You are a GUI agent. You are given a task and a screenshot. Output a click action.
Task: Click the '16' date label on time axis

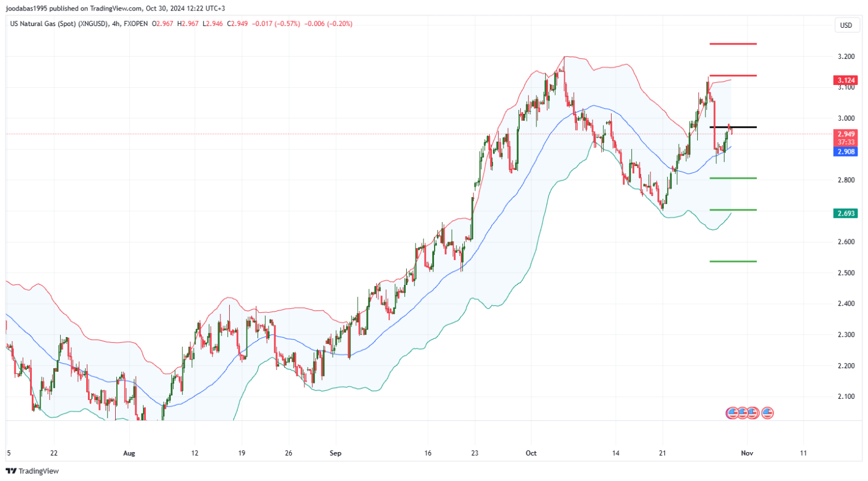tap(428, 453)
